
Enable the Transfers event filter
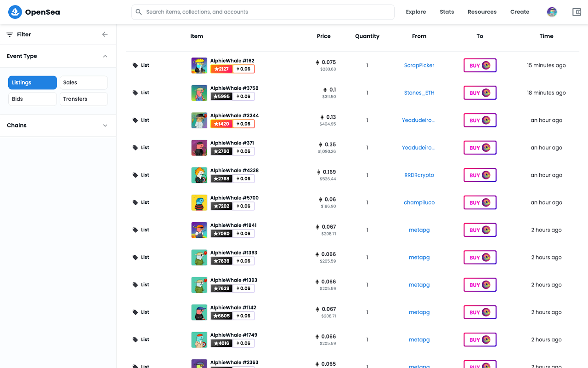click(83, 98)
